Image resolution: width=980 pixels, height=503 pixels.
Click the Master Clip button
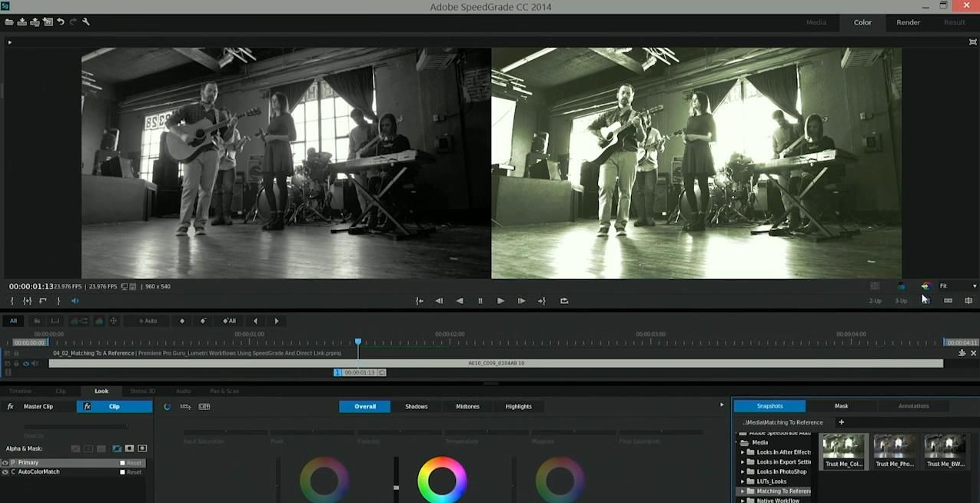point(38,406)
